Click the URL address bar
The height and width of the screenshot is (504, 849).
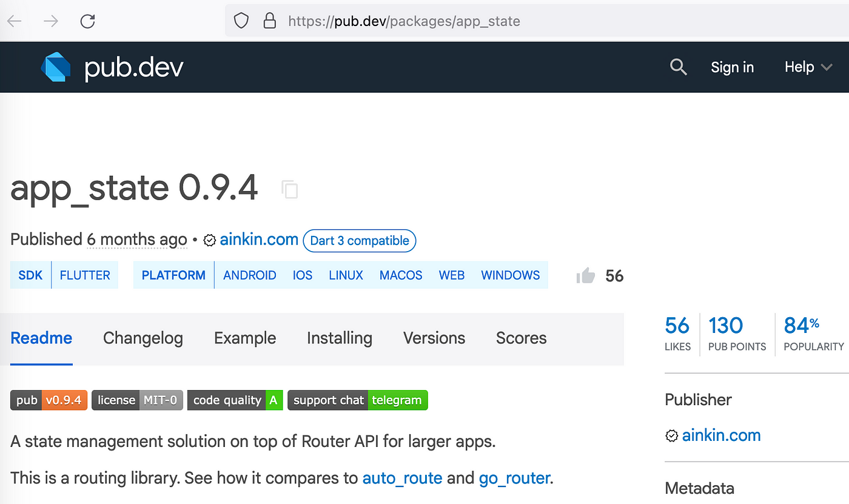click(537, 21)
